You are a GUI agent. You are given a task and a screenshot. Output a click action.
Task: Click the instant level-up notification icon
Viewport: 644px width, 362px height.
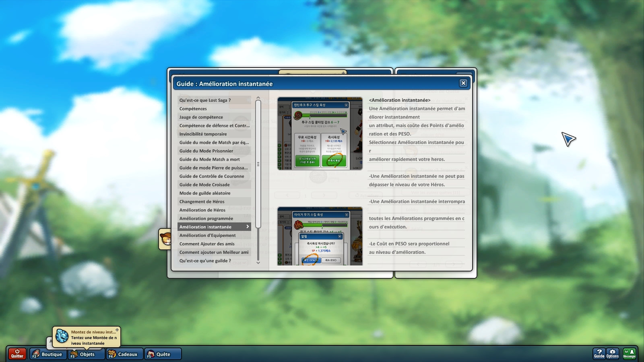coord(62,336)
